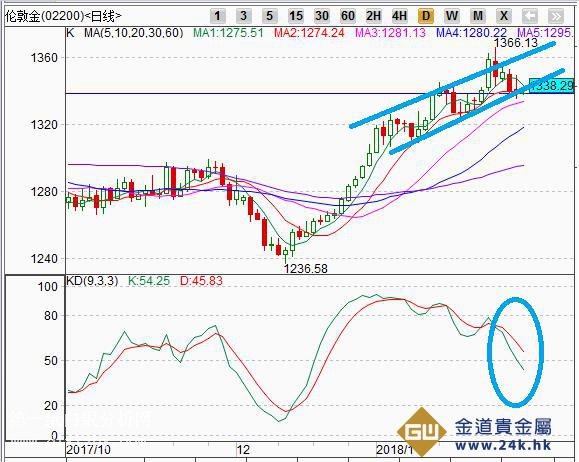Screen dimensions: 579x462
Task: Open the KD(9,3,3) indicator settings
Action: tap(92, 281)
